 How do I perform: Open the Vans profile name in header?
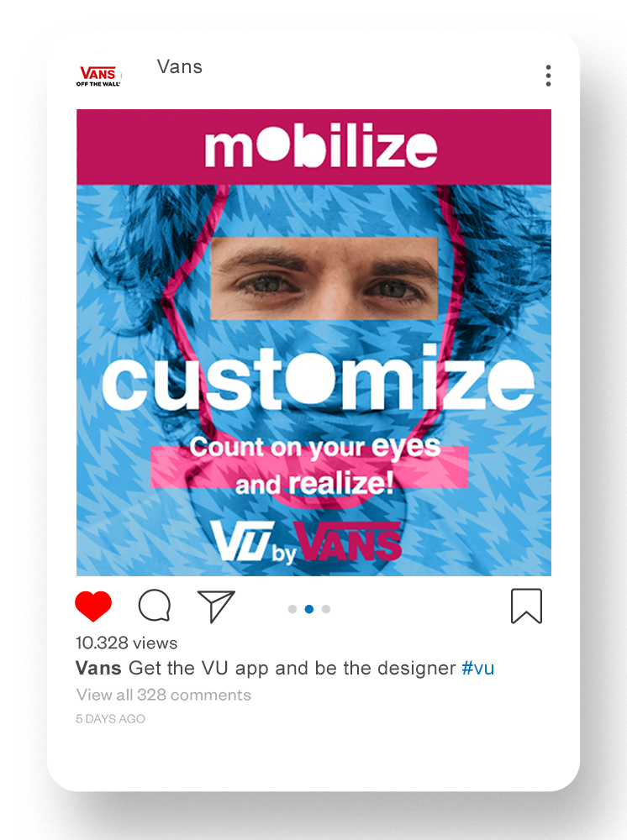click(180, 67)
